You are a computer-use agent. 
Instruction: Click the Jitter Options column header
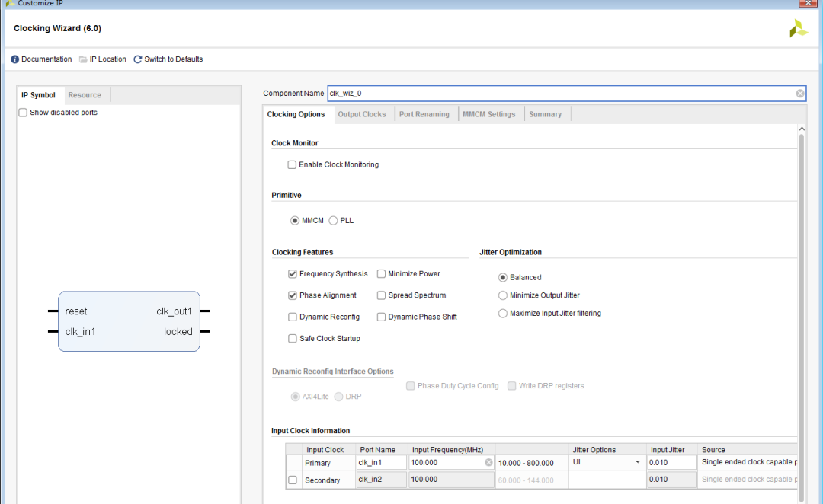pos(594,449)
